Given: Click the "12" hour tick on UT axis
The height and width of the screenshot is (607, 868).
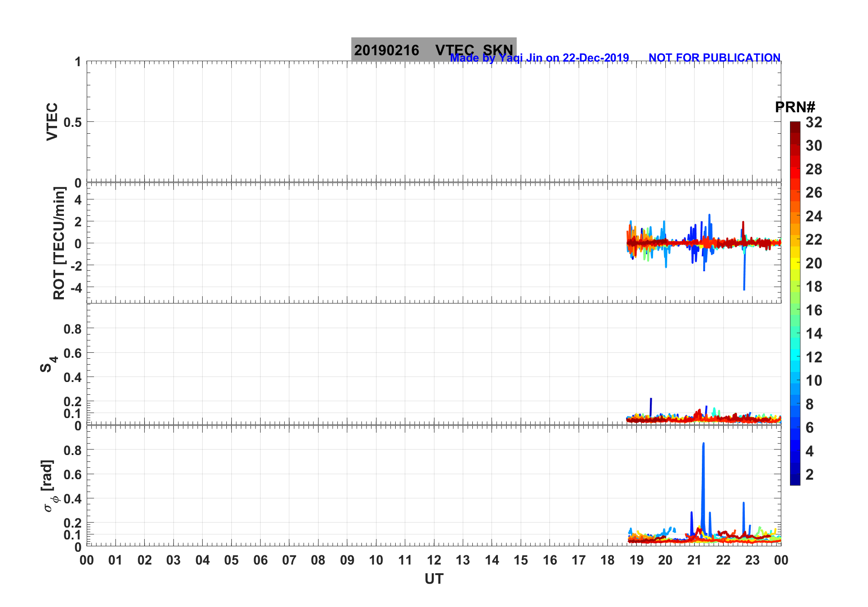Looking at the screenshot, I should 434,560.
